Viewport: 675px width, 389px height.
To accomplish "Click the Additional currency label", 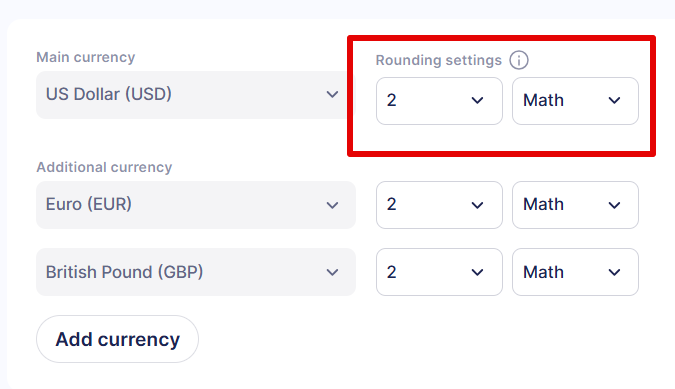I will tap(104, 167).
